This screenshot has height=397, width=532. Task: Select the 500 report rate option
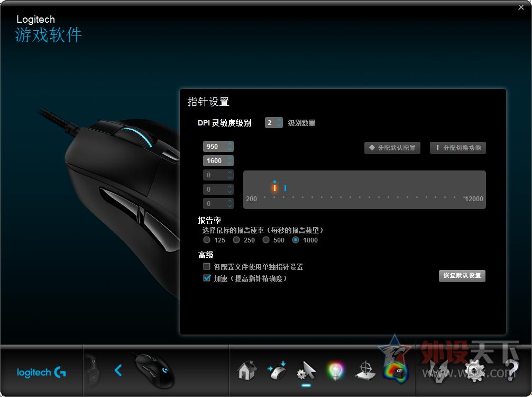(x=266, y=240)
